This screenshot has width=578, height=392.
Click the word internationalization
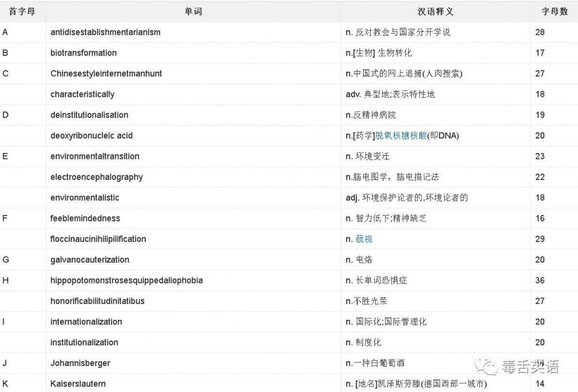click(x=86, y=322)
